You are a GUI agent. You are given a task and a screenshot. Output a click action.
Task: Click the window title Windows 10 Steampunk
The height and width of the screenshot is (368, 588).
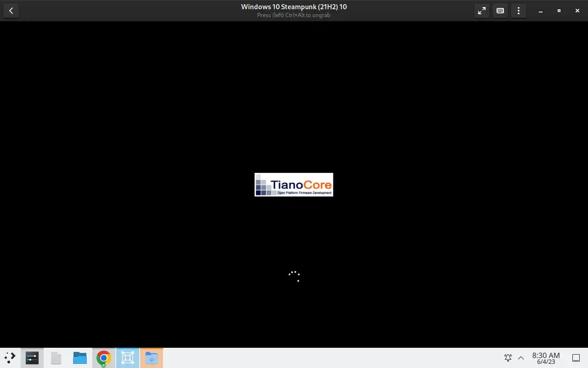pyautogui.click(x=294, y=7)
